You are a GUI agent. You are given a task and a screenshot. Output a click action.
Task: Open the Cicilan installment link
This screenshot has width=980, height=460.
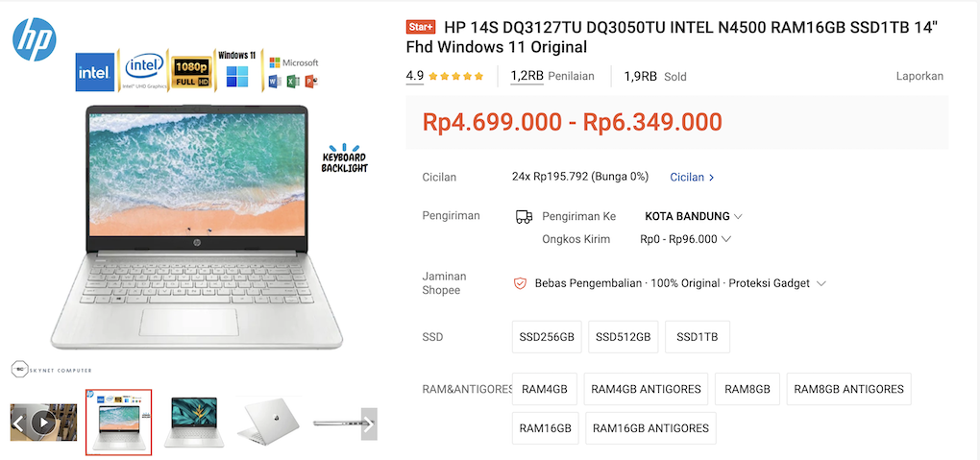tap(692, 177)
